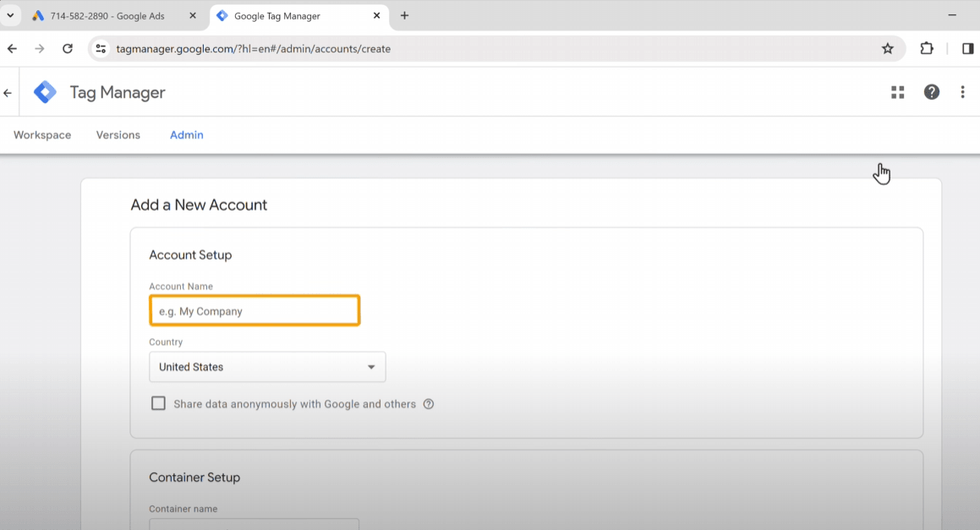Screen dimensions: 980x530
Task: Open the Tag Manager three-dot menu
Action: 962,93
